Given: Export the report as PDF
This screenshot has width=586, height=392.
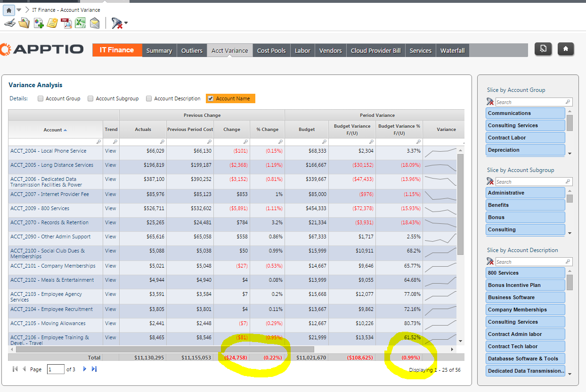Looking at the screenshot, I should tap(66, 23).
